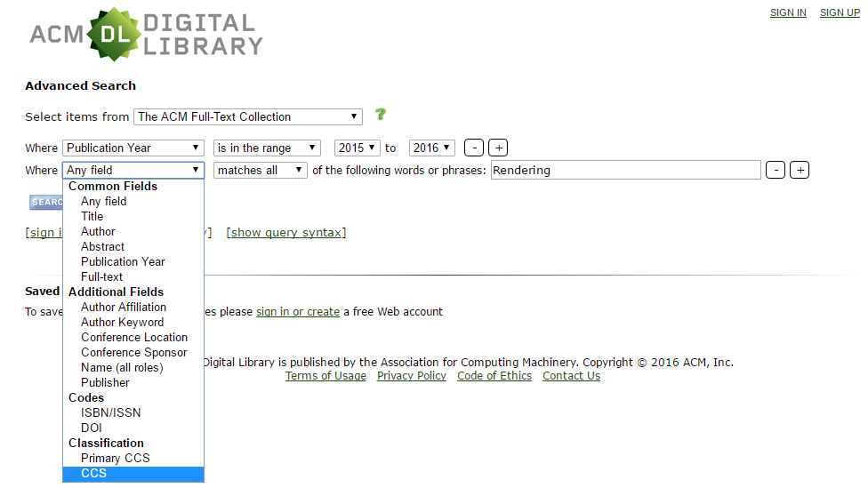
Task: Choose the Publisher option
Action: click(x=133, y=382)
